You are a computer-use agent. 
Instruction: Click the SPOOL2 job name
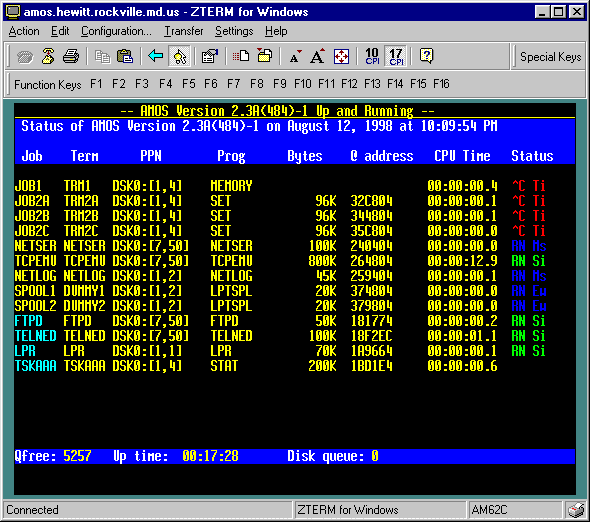click(x=35, y=306)
